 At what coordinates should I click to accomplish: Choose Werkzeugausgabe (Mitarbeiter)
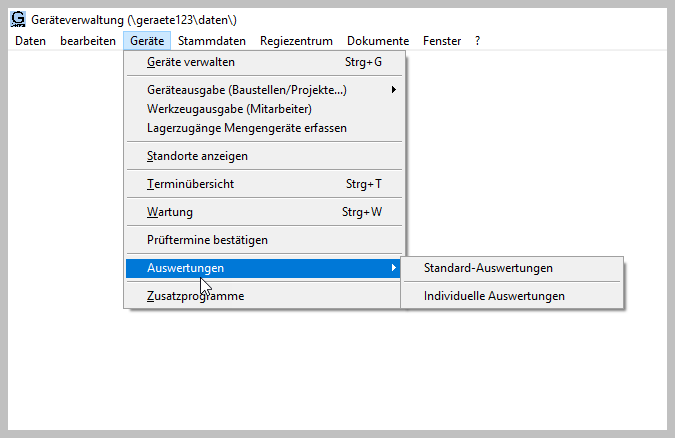[229, 109]
